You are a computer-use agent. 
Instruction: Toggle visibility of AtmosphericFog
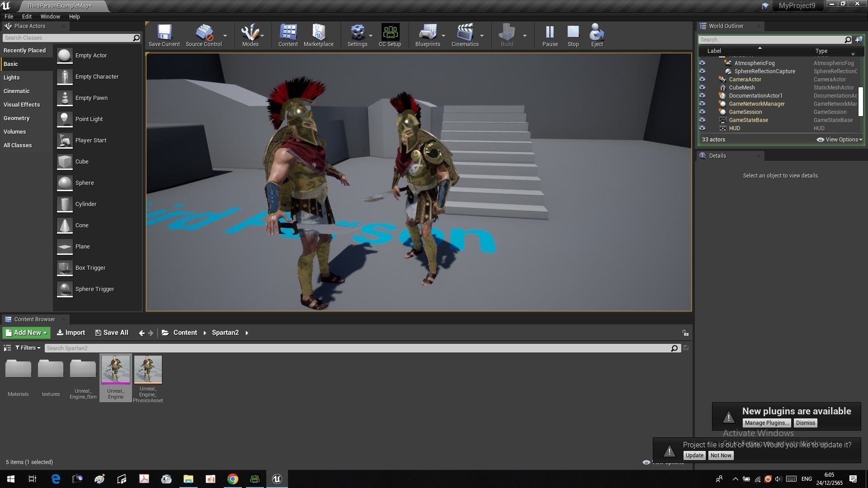point(702,63)
